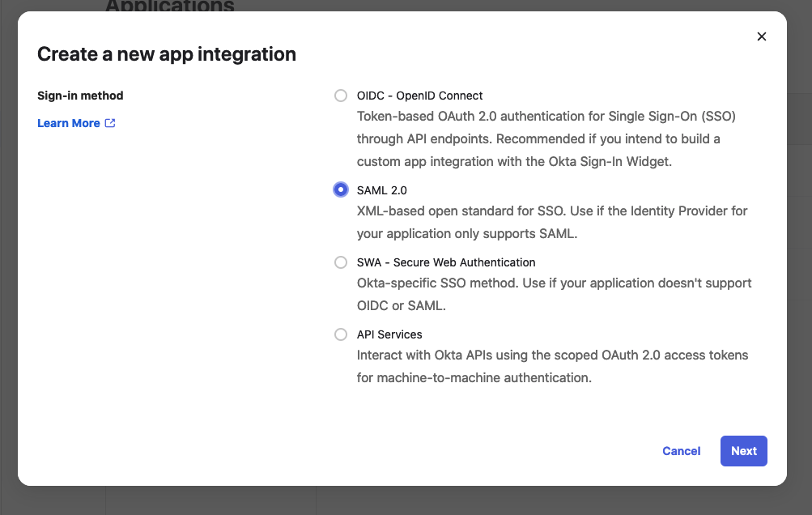The image size is (812, 515).
Task: Click the dimmed Applications page heading behind dialog
Action: point(170,6)
